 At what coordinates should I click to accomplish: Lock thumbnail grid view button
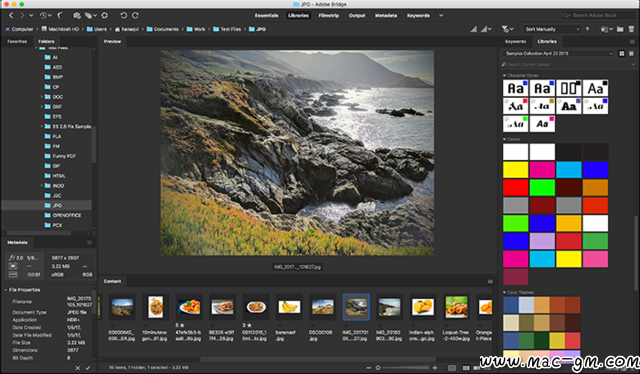(452, 368)
